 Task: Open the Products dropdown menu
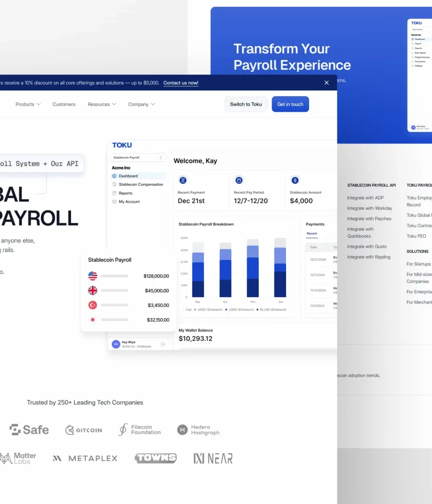(28, 104)
